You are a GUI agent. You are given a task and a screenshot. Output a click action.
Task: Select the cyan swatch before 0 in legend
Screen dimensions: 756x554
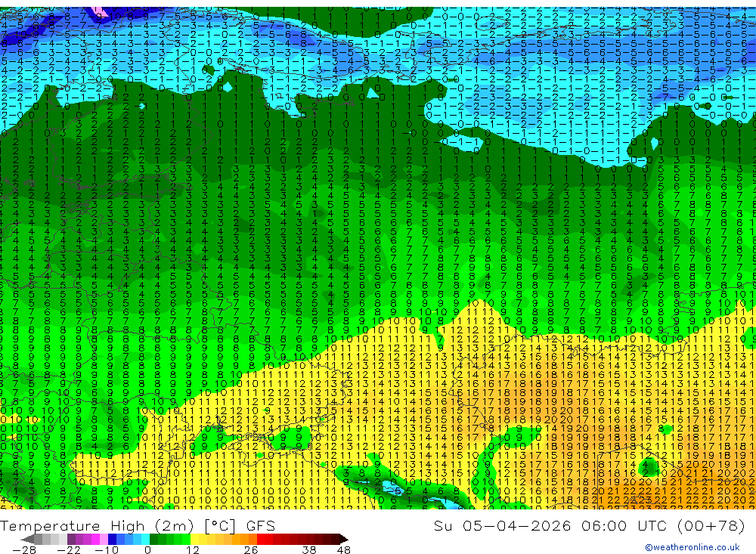coord(145,540)
